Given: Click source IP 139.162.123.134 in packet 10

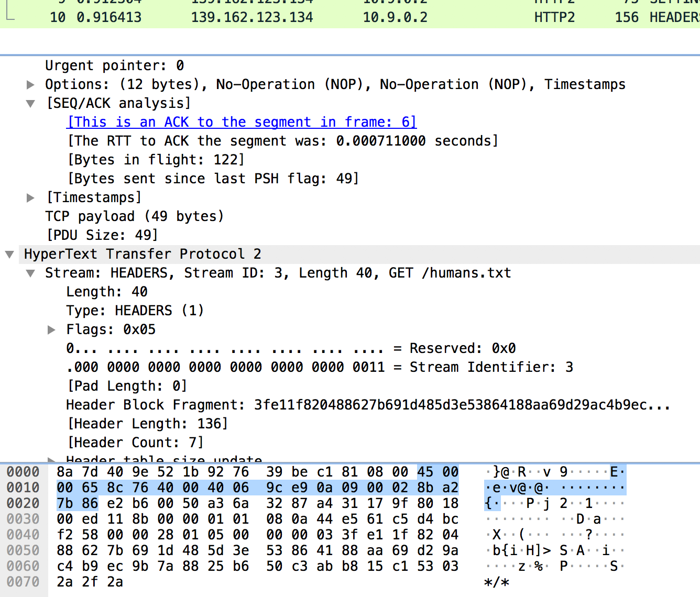Looking at the screenshot, I should coord(252,17).
